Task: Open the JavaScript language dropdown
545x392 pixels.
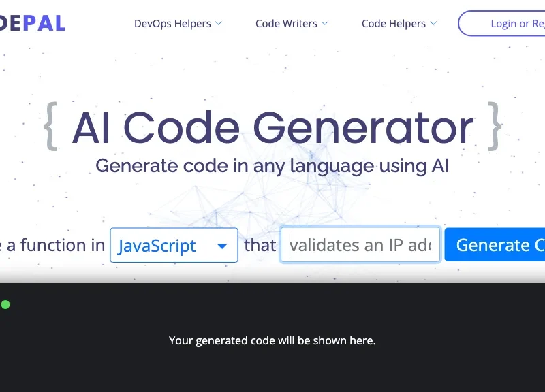Action: 174,245
